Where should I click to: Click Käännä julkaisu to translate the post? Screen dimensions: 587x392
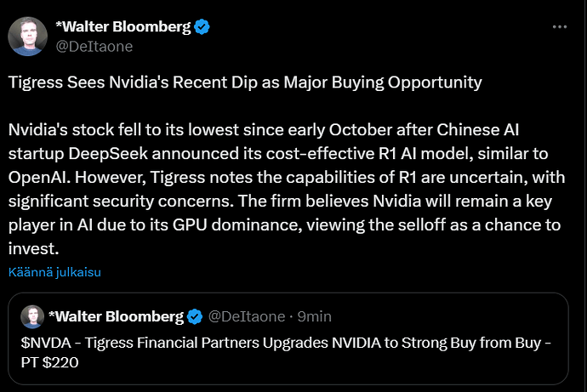tap(54, 272)
